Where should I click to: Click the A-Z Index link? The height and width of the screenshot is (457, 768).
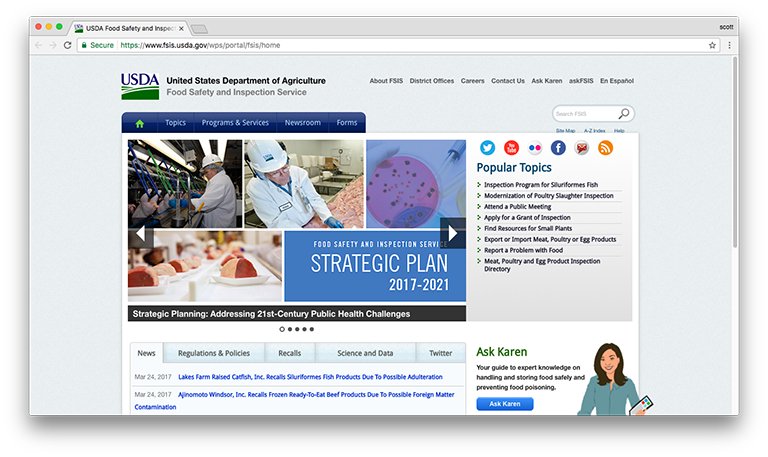(x=595, y=131)
